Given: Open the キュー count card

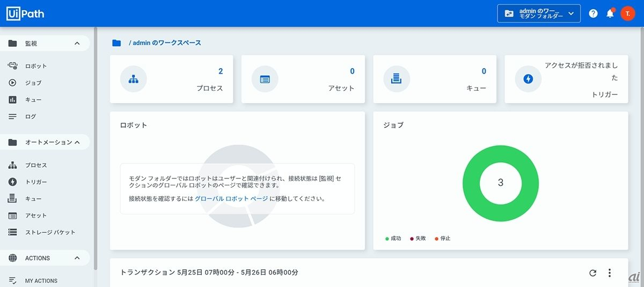Looking at the screenshot, I should click(x=435, y=79).
